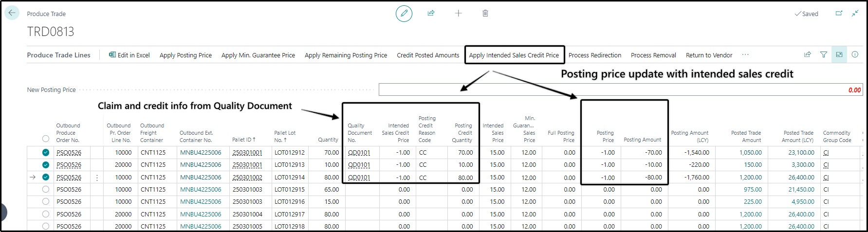The width and height of the screenshot is (868, 232).
Task: Deselect the row with LOT012912
Action: (46, 152)
